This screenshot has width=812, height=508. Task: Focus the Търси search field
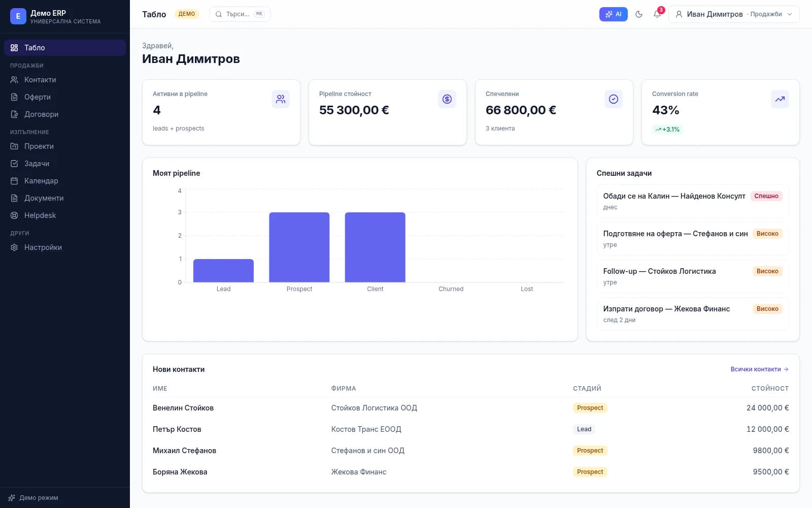point(240,14)
